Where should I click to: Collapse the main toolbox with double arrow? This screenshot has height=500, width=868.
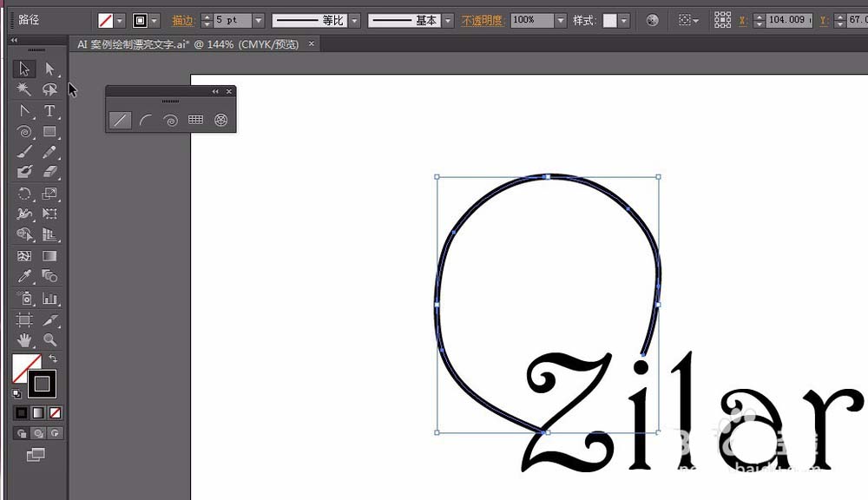[x=14, y=40]
